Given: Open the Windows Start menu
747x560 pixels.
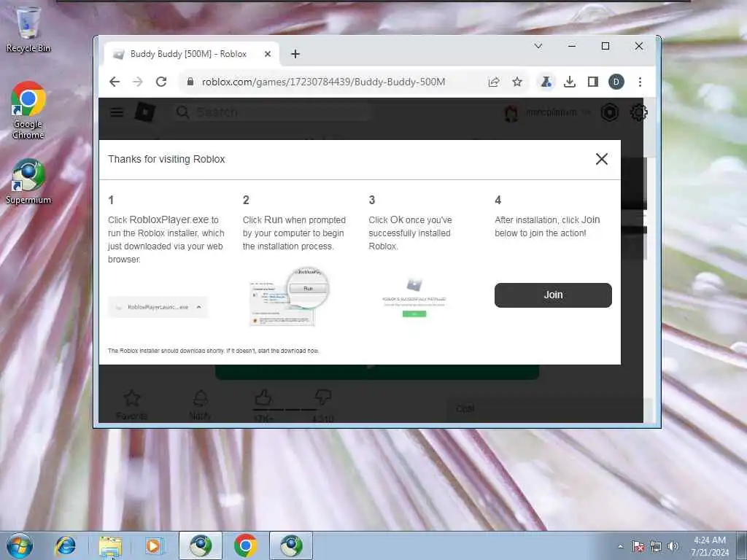Looking at the screenshot, I should pos(20,545).
